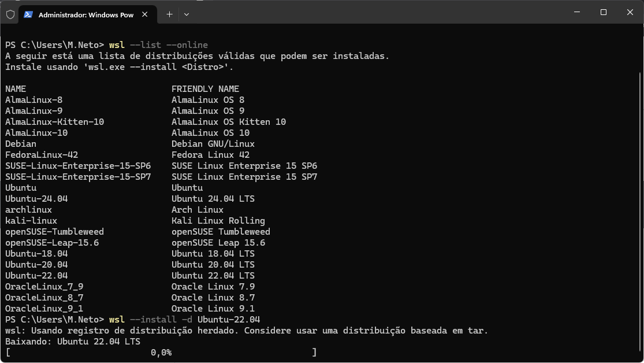
Task: Click the archlinux entry in the list
Action: (x=29, y=210)
